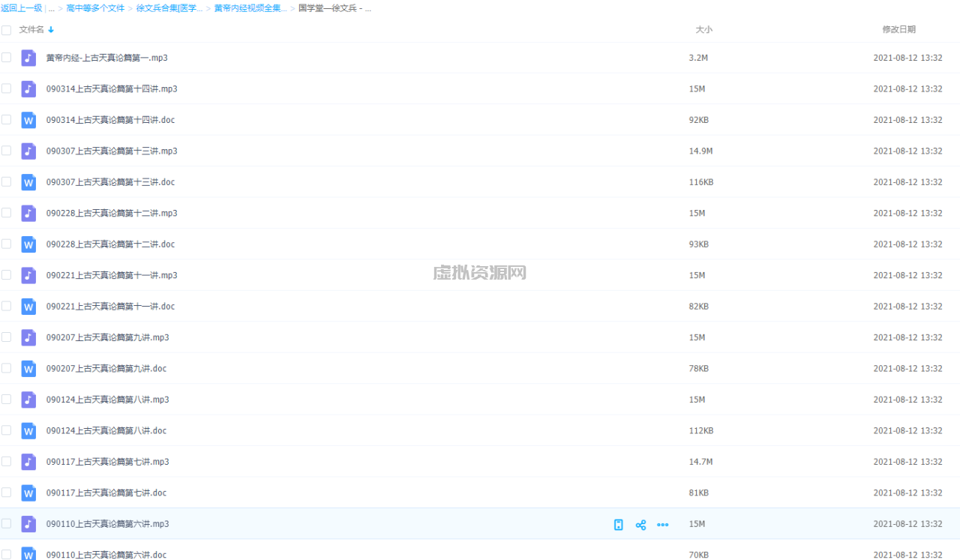This screenshot has width=960, height=560.
Task: Click Word icon of 090221上古天真论篇第十一讲.doc
Action: point(28,307)
